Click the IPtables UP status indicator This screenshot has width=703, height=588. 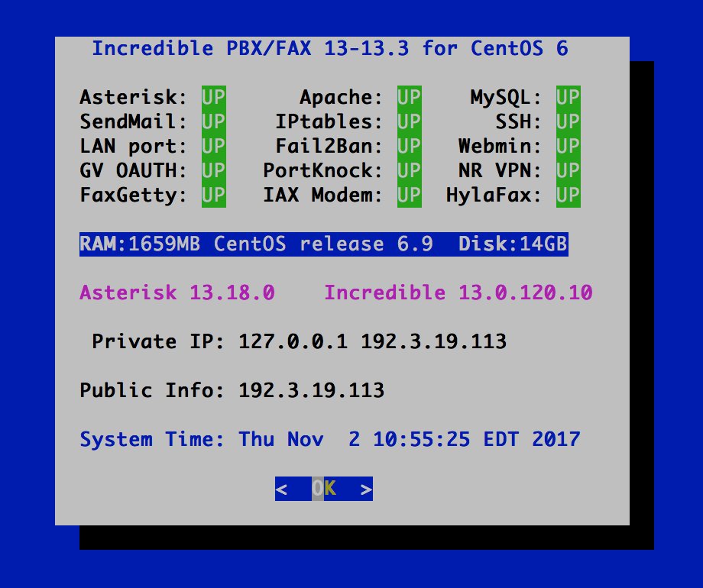tap(410, 122)
